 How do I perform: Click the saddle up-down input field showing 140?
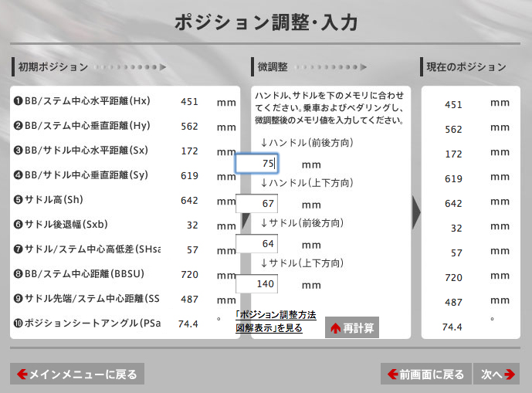pyautogui.click(x=257, y=283)
